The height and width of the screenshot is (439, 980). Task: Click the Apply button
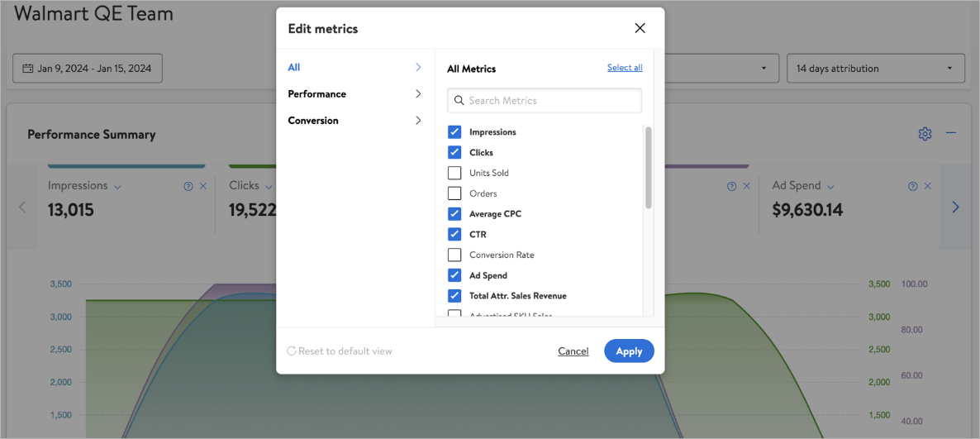point(629,351)
